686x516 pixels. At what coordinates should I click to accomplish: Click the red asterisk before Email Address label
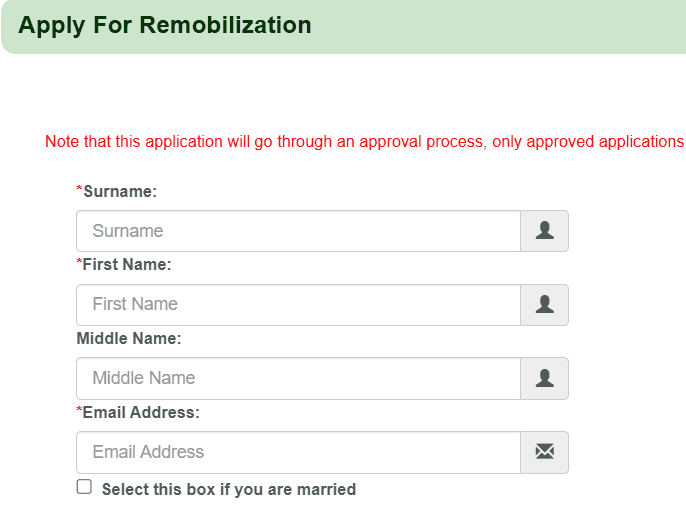[80, 411]
